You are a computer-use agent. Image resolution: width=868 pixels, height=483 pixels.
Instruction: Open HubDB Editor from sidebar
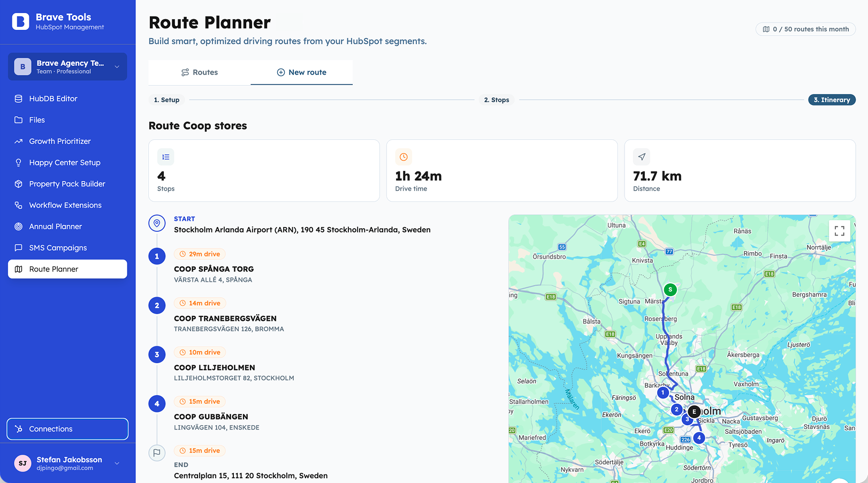pyautogui.click(x=67, y=99)
